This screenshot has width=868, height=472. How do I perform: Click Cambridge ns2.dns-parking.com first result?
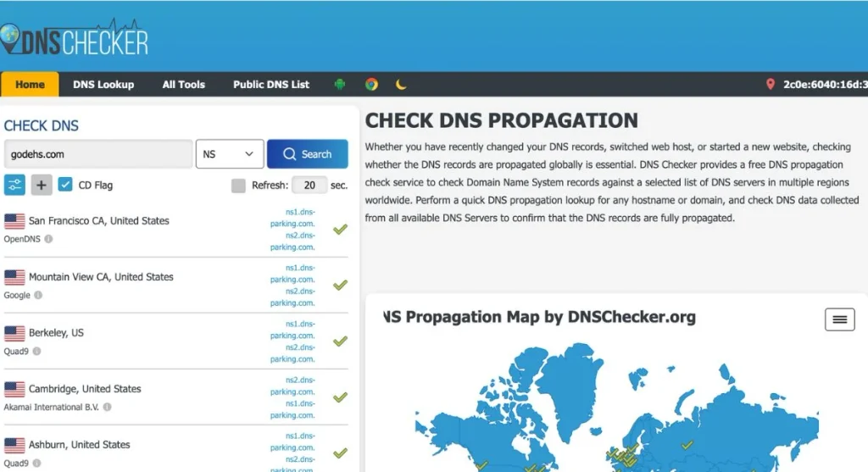click(x=292, y=386)
